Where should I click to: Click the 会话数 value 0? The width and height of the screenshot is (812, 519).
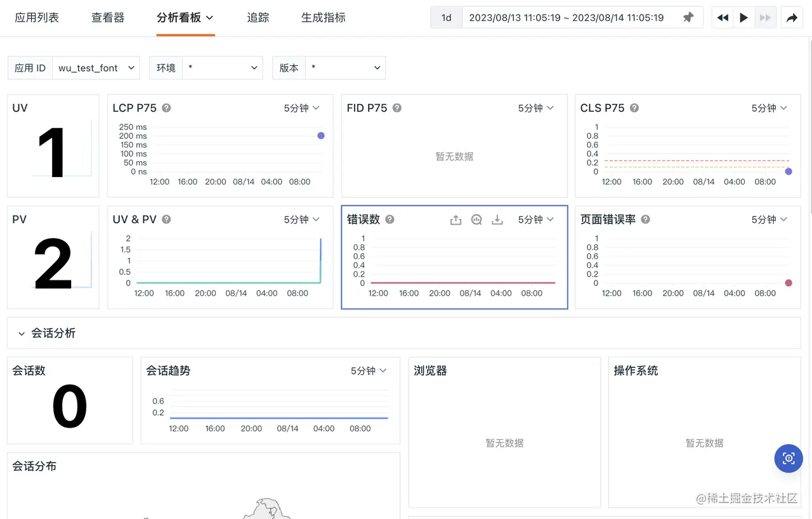point(70,407)
